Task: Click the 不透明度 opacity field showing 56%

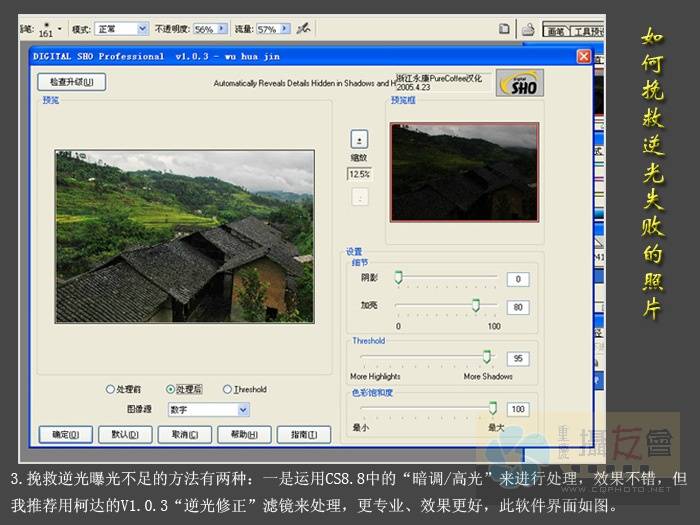Action: coord(205,29)
